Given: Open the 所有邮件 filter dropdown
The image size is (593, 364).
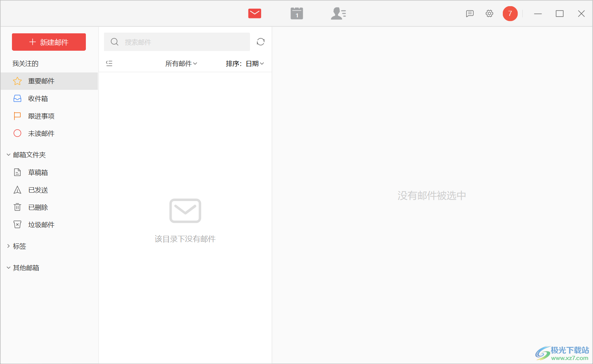Looking at the screenshot, I should 181,63.
